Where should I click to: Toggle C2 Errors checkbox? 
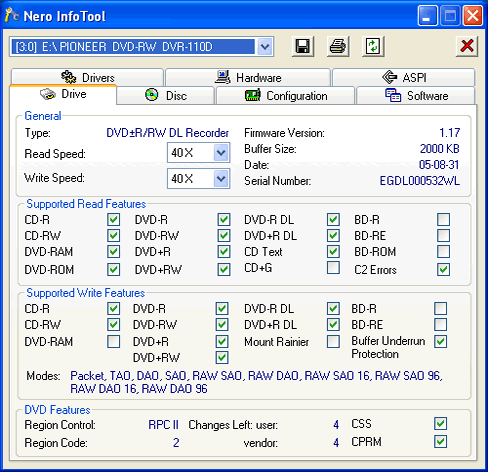443,270
